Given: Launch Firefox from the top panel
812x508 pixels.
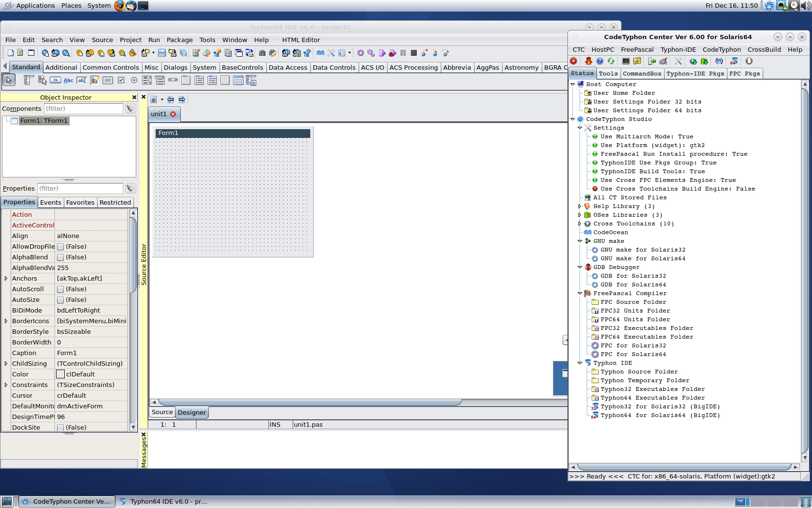Looking at the screenshot, I should tap(119, 6).
